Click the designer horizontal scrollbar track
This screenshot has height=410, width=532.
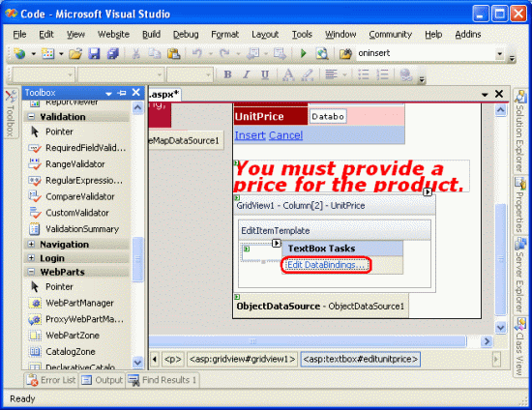click(x=308, y=341)
